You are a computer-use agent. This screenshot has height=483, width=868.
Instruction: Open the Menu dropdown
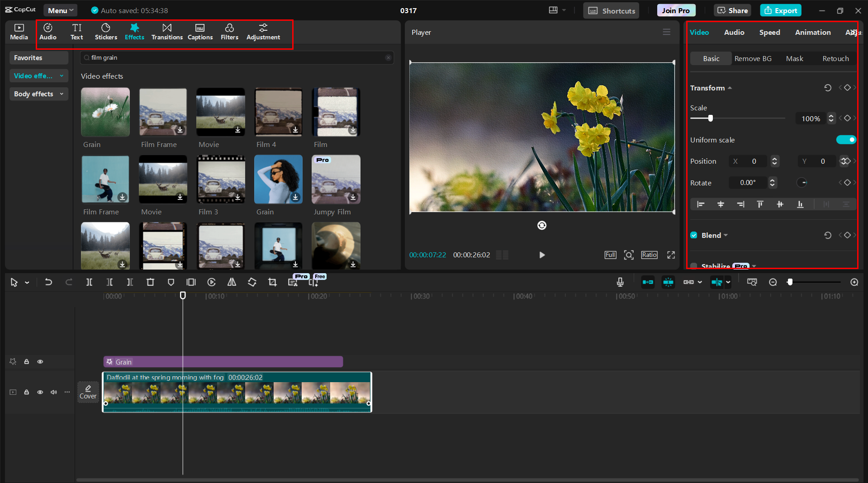pyautogui.click(x=61, y=10)
